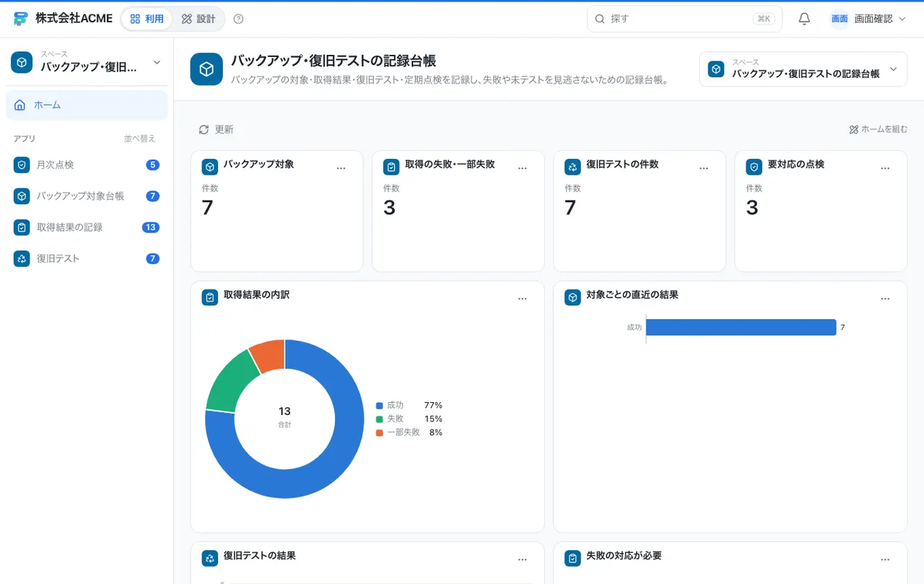Image resolution: width=924 pixels, height=584 pixels.
Task: Click the 取得結果の記録 clipboard icon in sidebar
Action: [x=22, y=227]
